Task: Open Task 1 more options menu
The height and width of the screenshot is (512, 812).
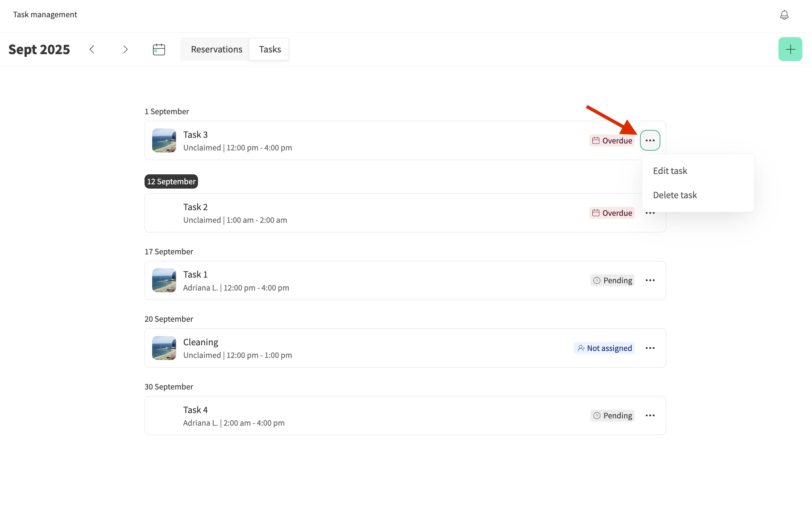Action: [x=650, y=280]
